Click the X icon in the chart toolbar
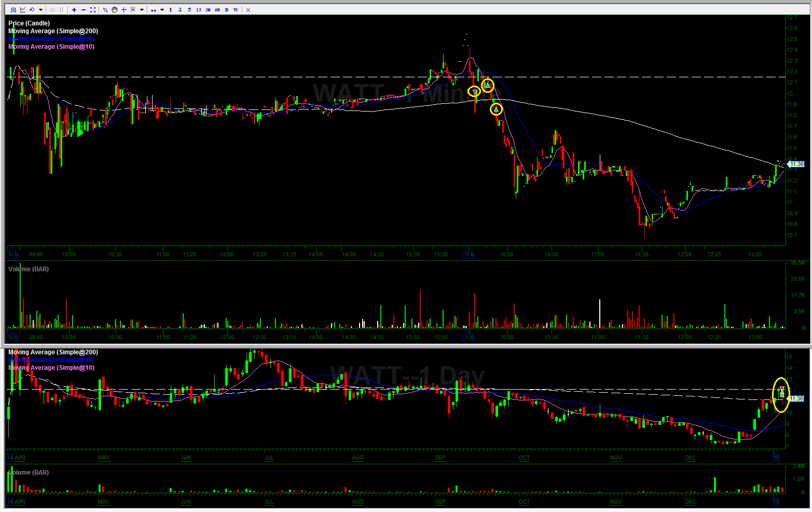The image size is (812, 512). click(x=248, y=10)
